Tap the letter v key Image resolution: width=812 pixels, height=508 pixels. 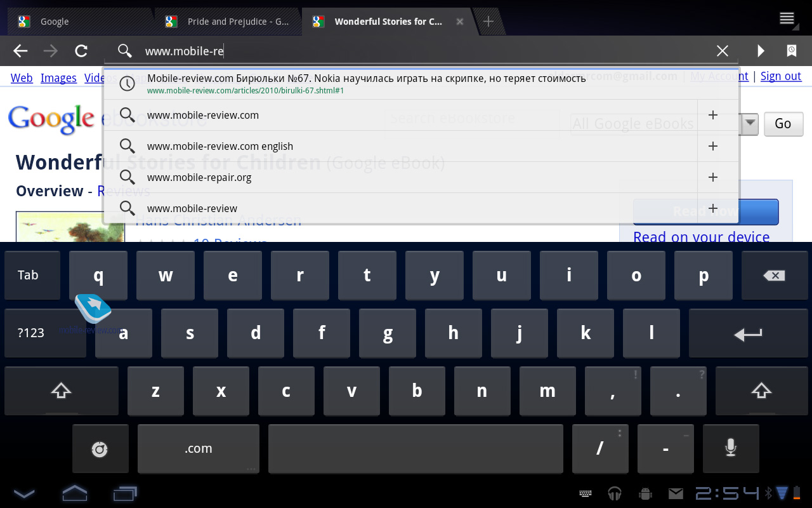point(351,391)
